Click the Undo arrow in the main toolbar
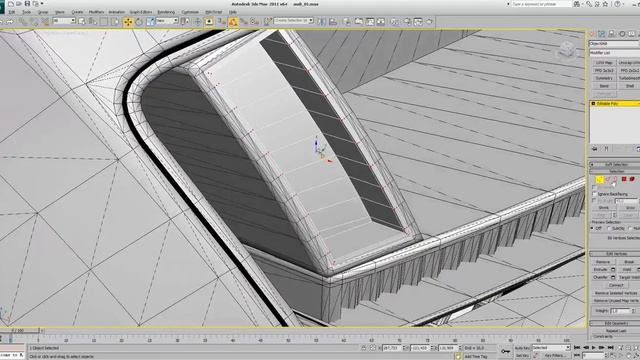The image size is (640, 360). [1, 22]
